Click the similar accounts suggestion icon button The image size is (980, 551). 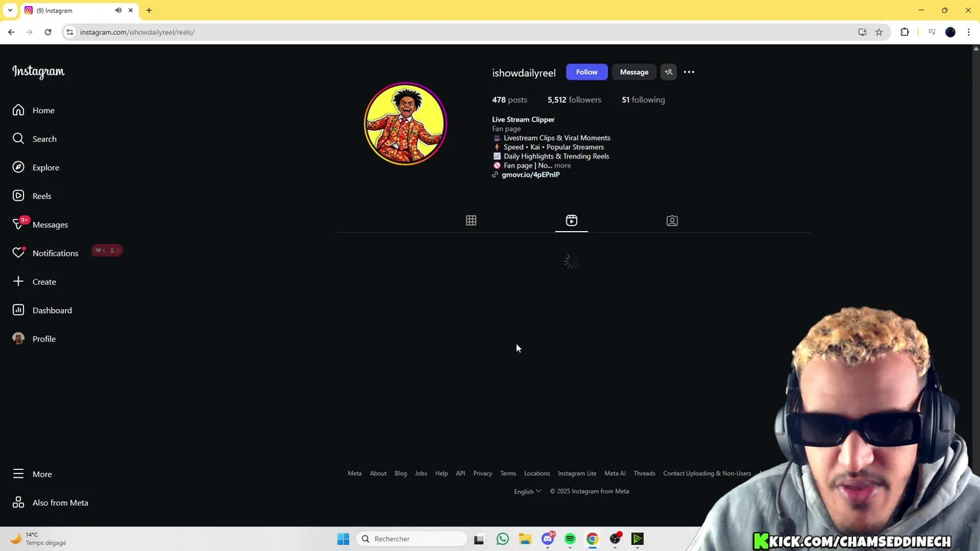click(668, 72)
